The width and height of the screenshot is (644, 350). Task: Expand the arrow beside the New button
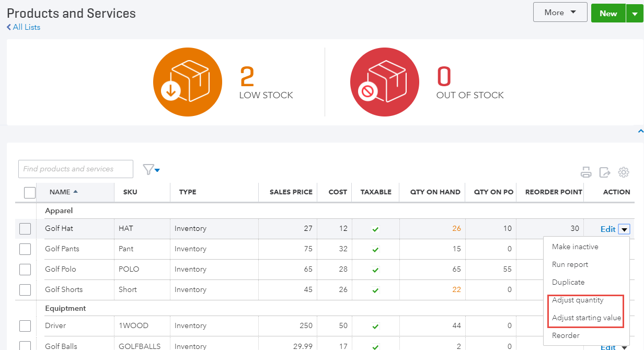[635, 14]
